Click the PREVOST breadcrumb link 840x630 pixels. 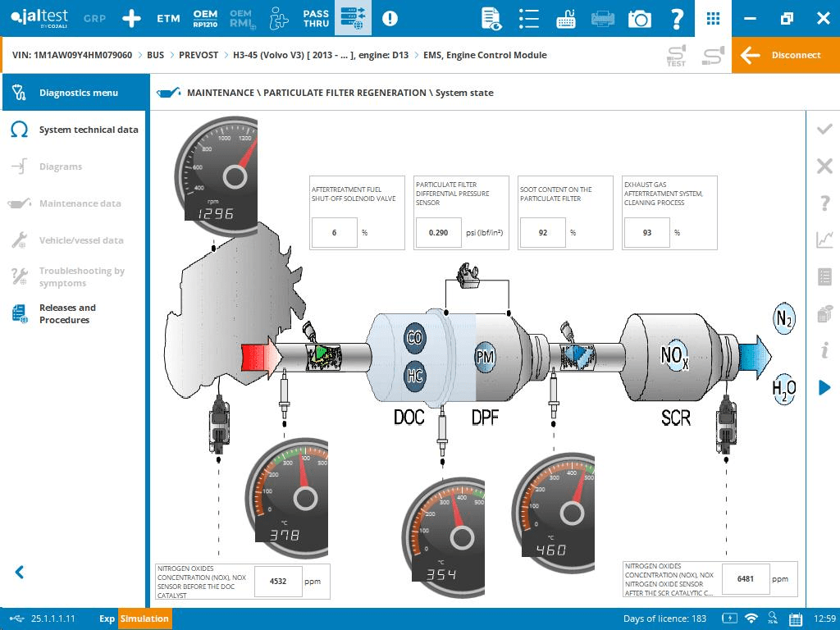click(x=199, y=55)
